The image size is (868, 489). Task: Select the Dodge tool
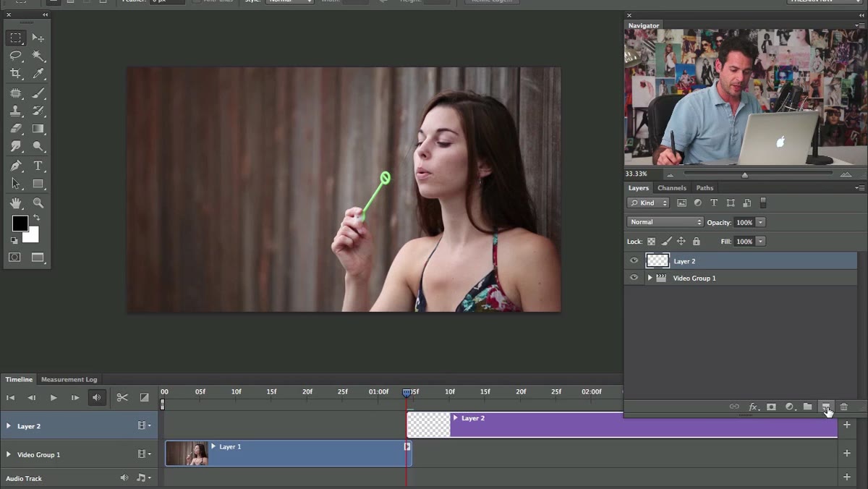click(38, 146)
